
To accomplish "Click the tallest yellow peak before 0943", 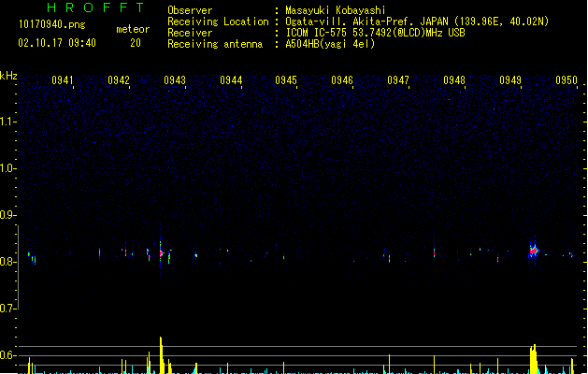I will coord(161,355).
